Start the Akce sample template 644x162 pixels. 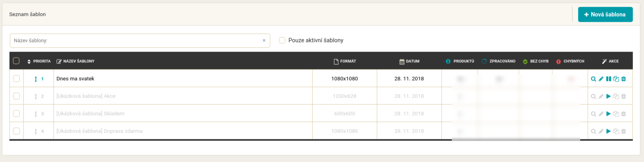point(608,96)
